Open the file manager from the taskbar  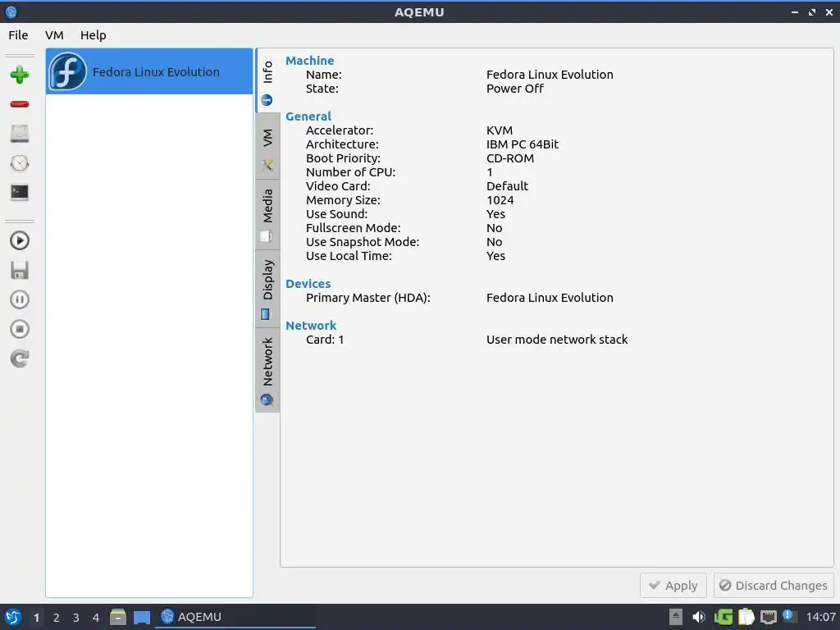click(118, 617)
